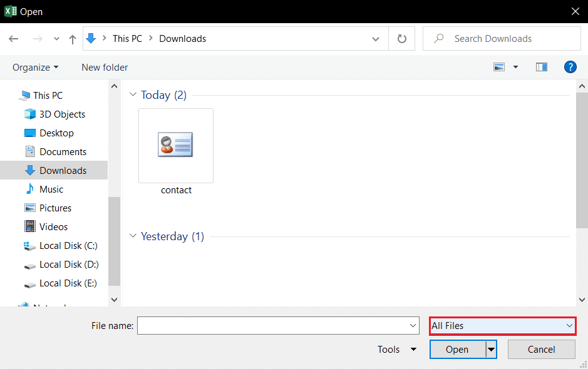The height and width of the screenshot is (369, 588).
Task: Collapse the Yesterday group
Action: click(133, 236)
